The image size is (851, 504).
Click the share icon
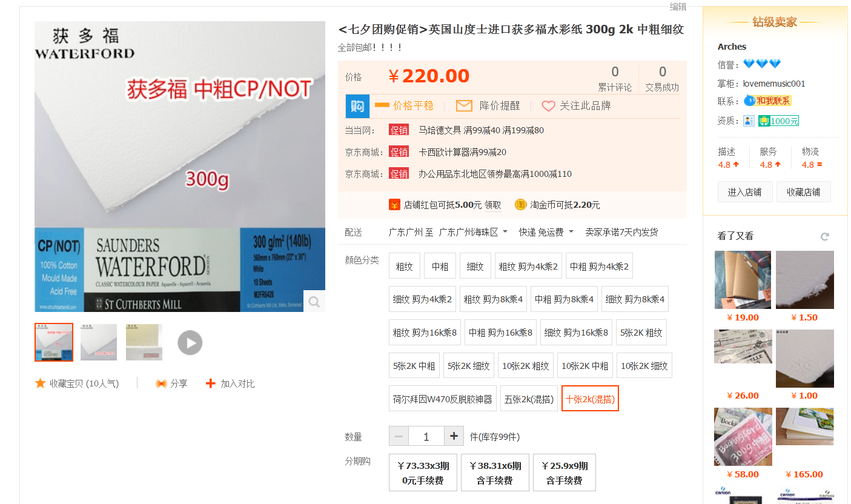point(161,383)
